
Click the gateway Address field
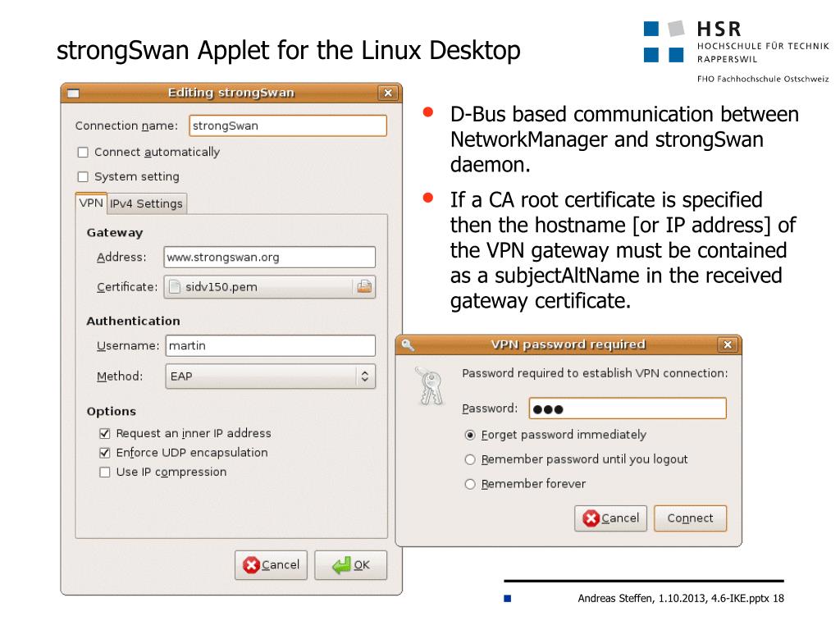coord(269,257)
